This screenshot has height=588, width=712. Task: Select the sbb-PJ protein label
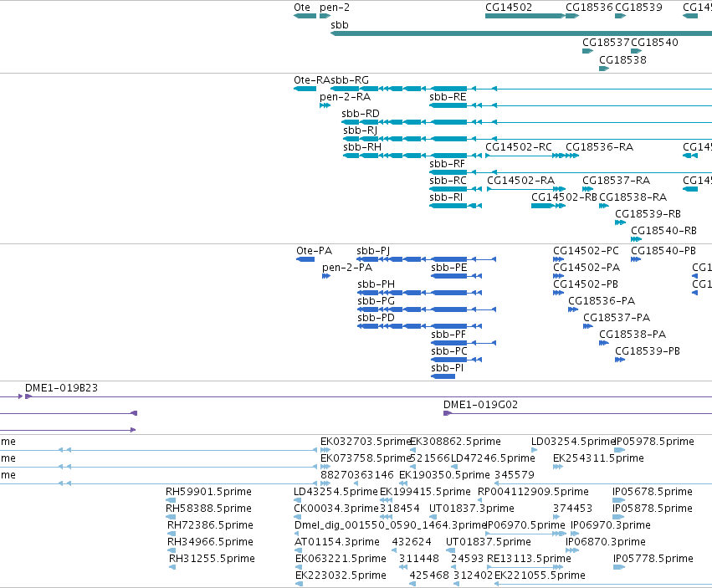pos(373,251)
